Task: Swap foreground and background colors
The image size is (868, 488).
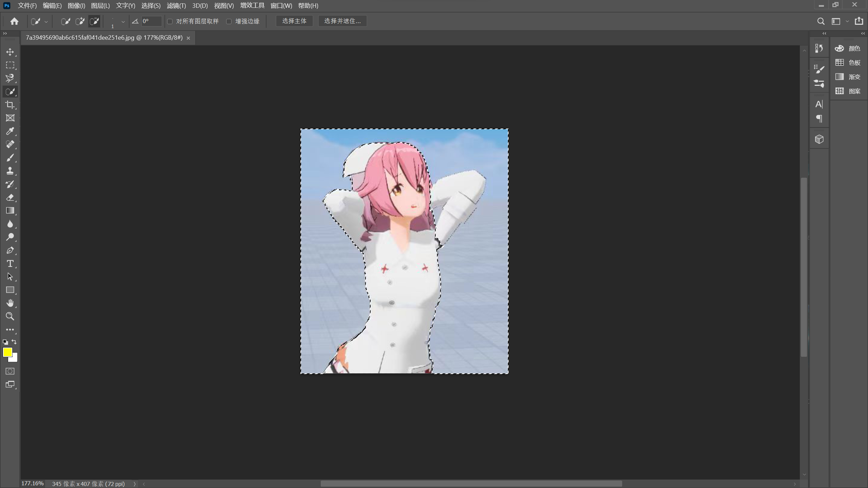Action: pos(14,342)
